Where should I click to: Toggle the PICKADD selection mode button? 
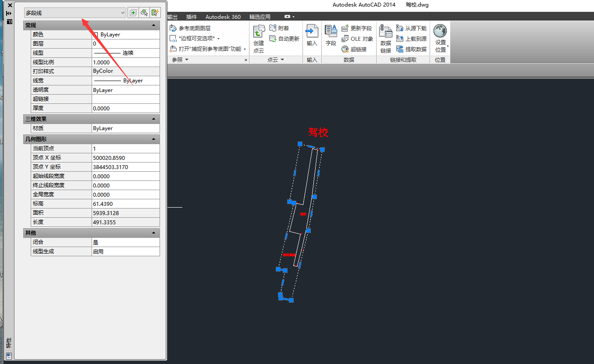click(132, 13)
